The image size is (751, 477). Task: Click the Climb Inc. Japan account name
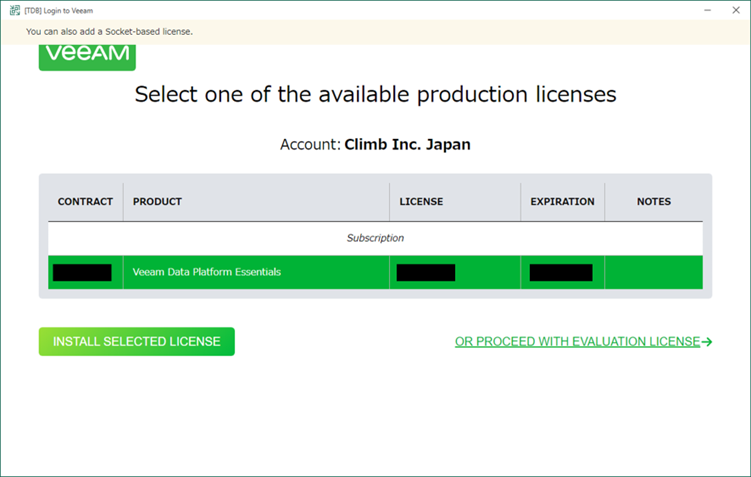coord(407,144)
